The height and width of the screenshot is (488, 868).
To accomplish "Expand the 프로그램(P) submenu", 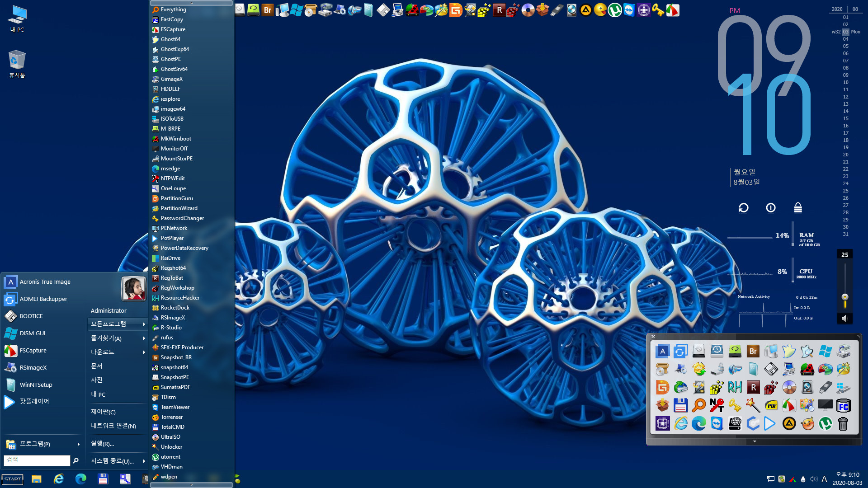I will [43, 444].
